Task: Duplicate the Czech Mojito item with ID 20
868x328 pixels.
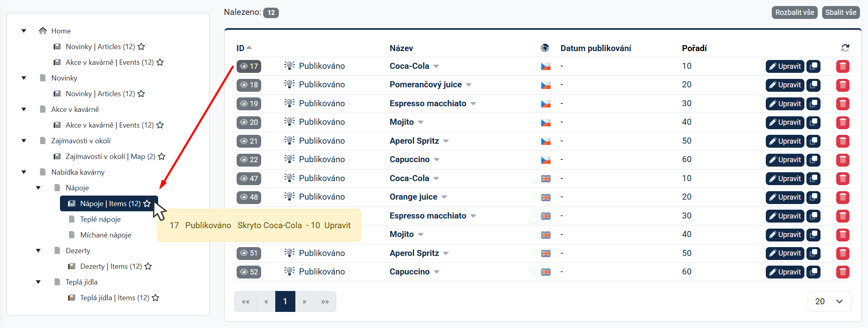Action: (x=813, y=122)
